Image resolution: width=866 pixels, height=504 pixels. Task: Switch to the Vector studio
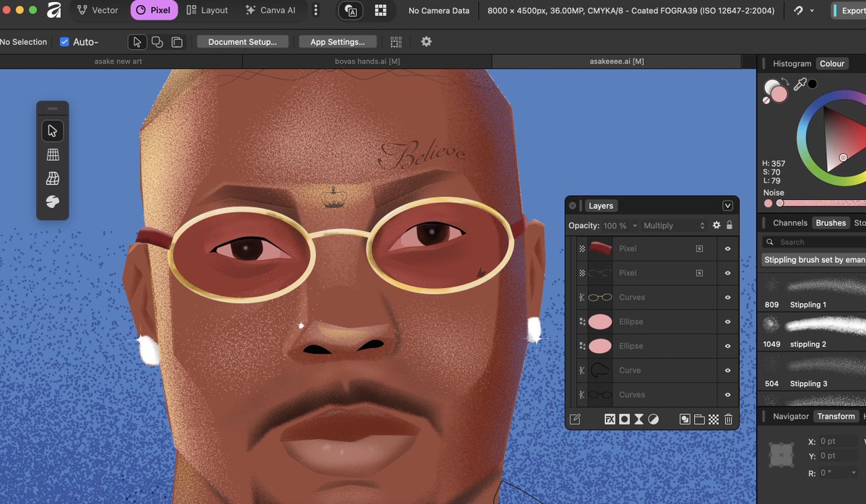point(98,10)
